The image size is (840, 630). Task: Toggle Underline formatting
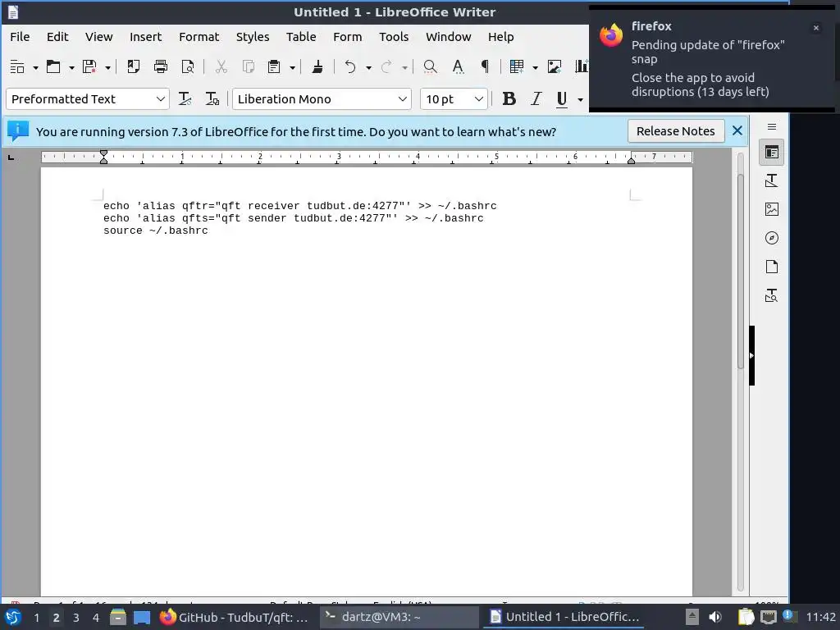(x=561, y=99)
